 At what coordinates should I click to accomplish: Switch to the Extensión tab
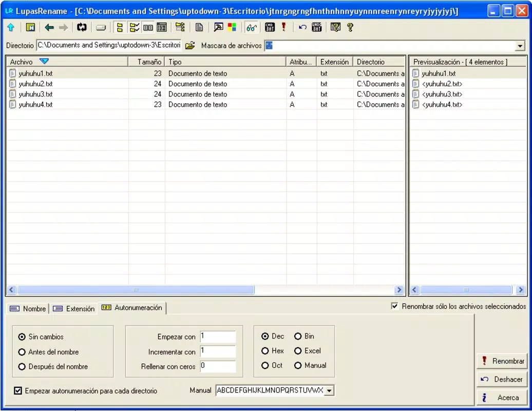point(73,309)
